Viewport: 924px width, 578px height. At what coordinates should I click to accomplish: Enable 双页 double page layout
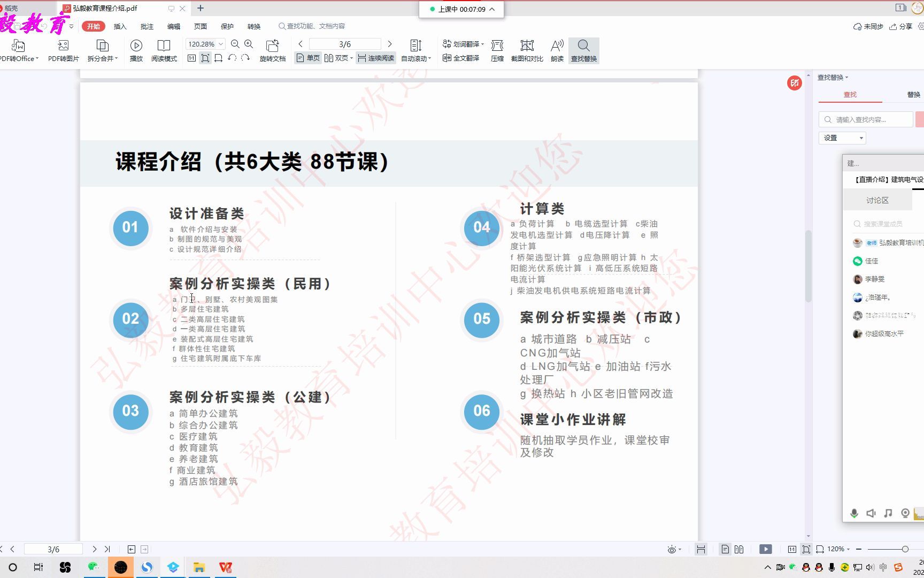[338, 58]
